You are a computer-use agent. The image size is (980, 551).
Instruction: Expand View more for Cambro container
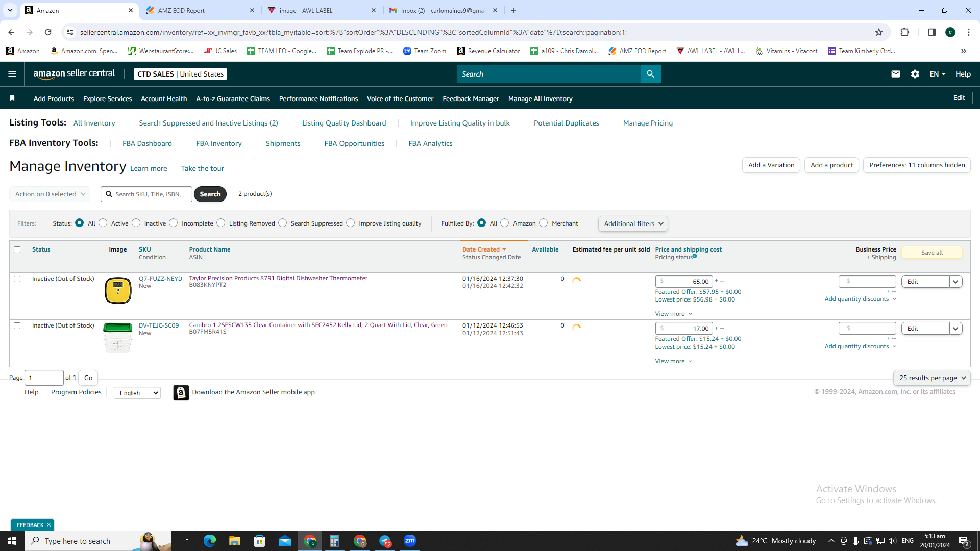coord(673,361)
